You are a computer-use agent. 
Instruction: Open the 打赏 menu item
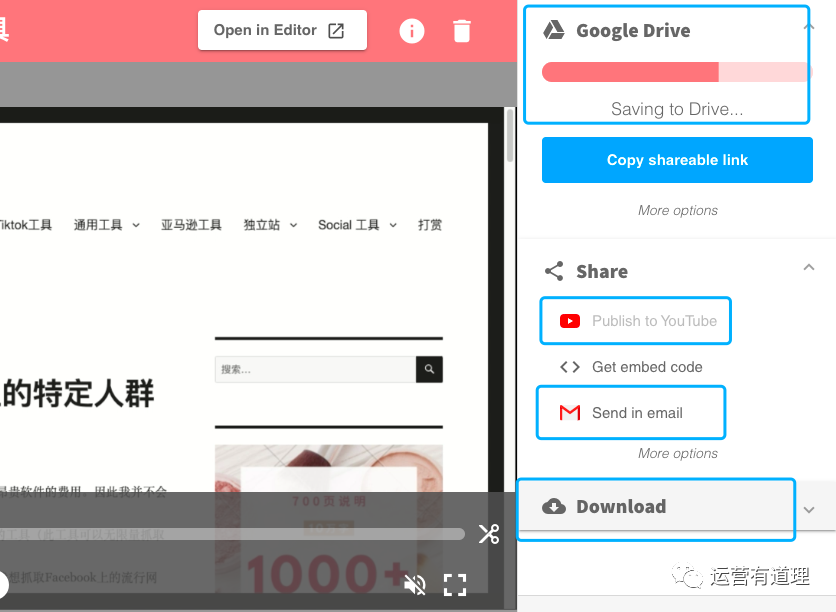coord(430,225)
